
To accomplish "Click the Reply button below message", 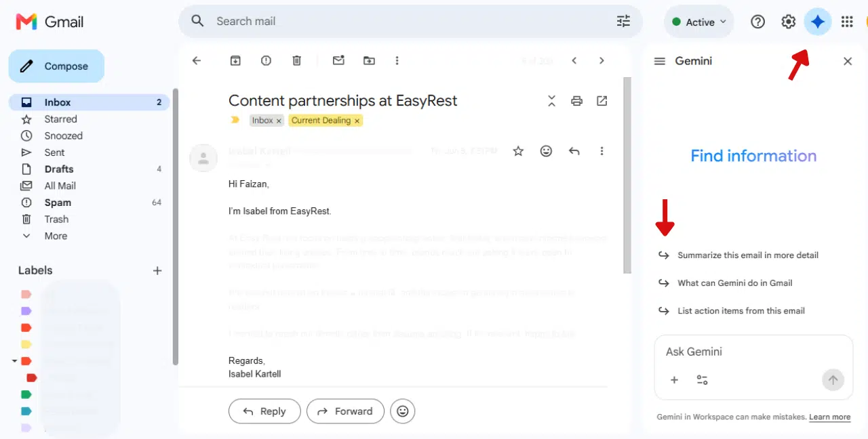I will tap(264, 411).
